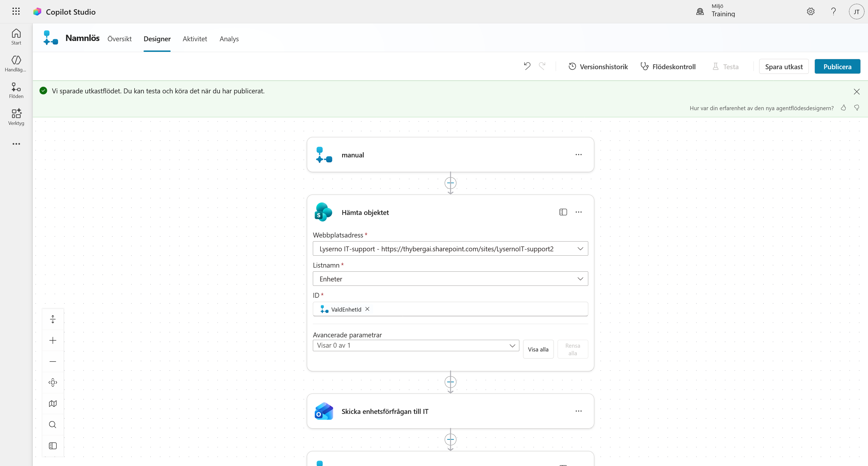Toggle side panel view on Hämta objektet

[563, 212]
